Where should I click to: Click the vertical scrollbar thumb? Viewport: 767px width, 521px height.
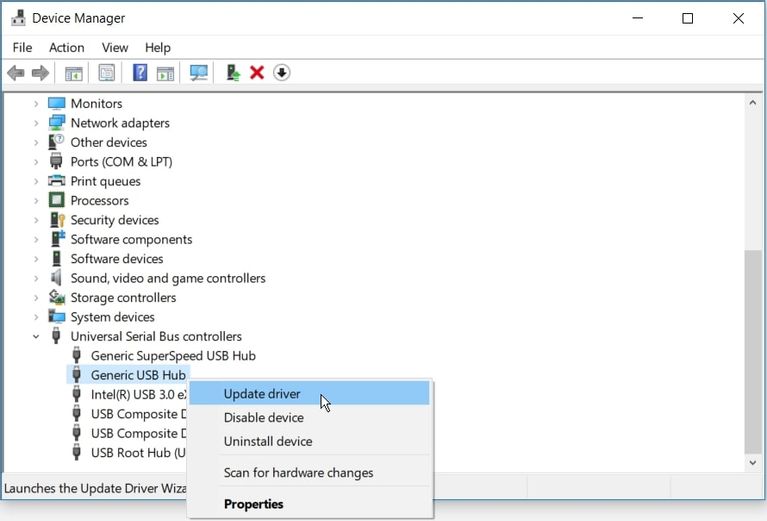coord(752,351)
